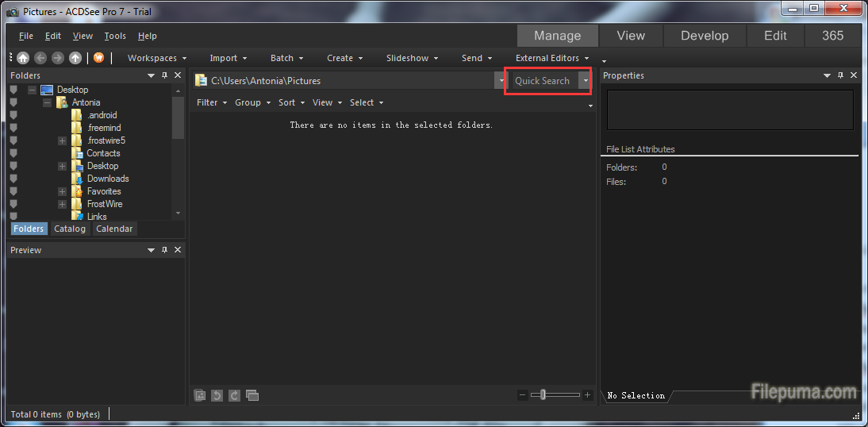Switch to the Catalog pane tab
This screenshot has width=868, height=427.
coord(70,229)
